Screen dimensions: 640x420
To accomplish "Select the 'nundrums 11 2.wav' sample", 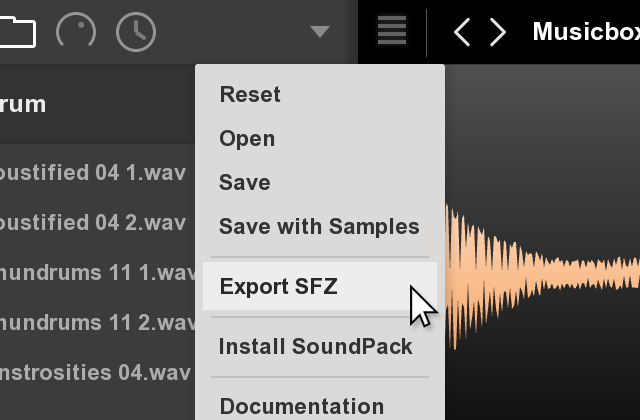I will 97,322.
